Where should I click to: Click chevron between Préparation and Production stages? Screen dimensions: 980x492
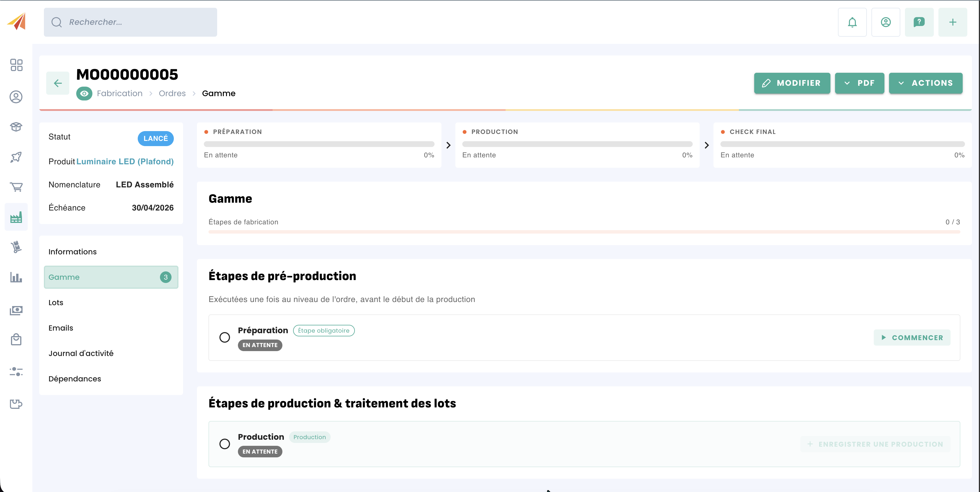[x=448, y=145]
